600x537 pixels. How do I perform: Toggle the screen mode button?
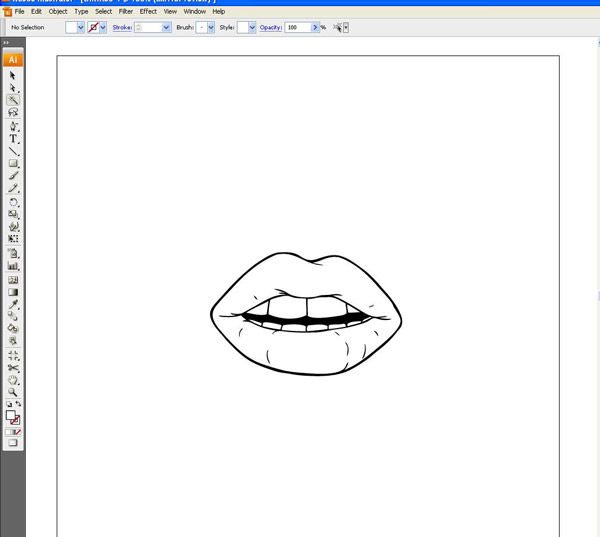coord(13,443)
